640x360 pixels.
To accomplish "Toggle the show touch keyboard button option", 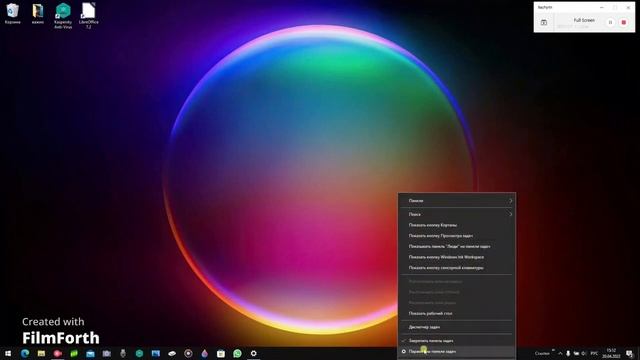I will (x=456, y=268).
